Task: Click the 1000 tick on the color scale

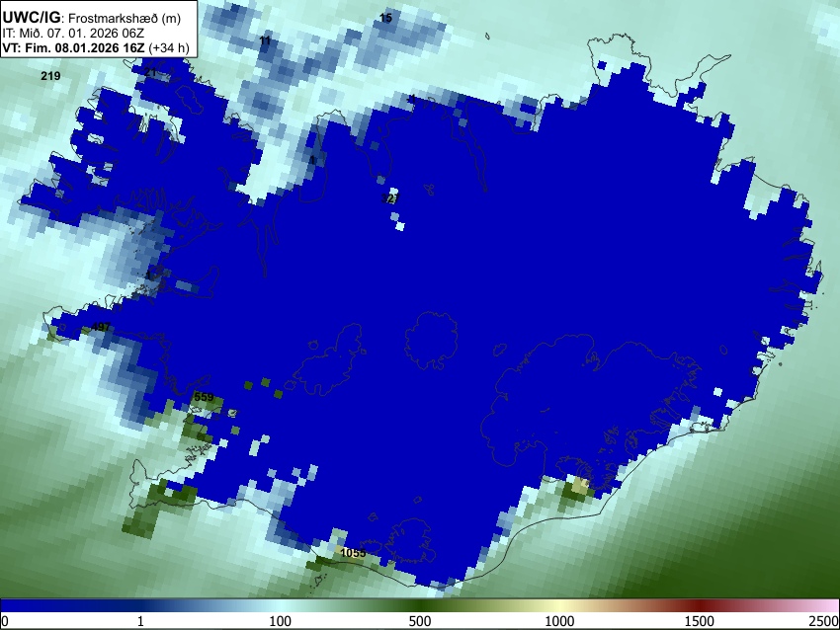Action: pos(559,621)
